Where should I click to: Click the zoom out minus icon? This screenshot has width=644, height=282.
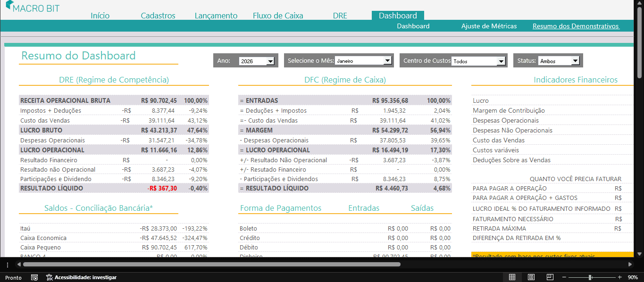point(564,277)
